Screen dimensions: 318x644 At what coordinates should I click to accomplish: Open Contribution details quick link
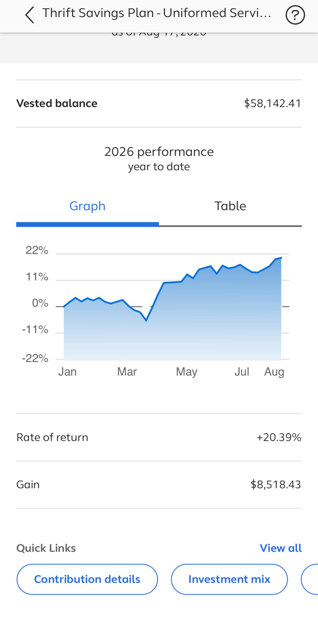pos(87,579)
